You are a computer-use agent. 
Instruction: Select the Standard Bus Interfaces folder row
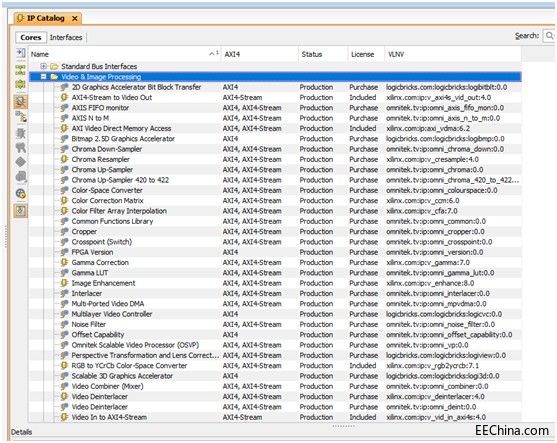tap(275, 66)
